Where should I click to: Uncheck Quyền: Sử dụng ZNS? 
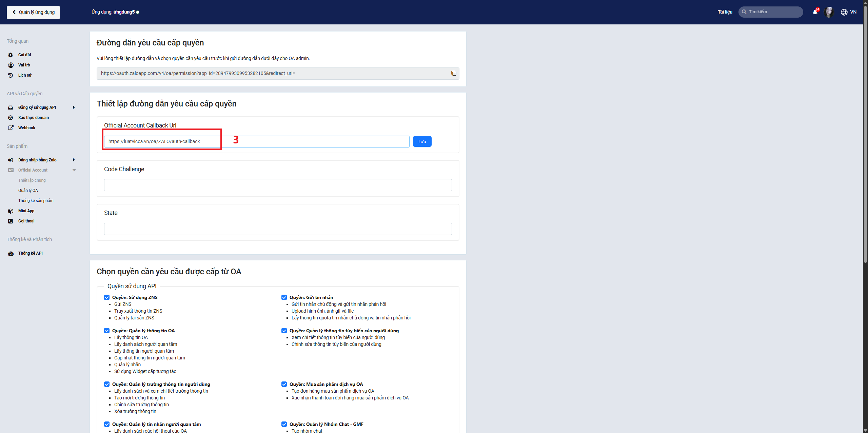(x=107, y=297)
